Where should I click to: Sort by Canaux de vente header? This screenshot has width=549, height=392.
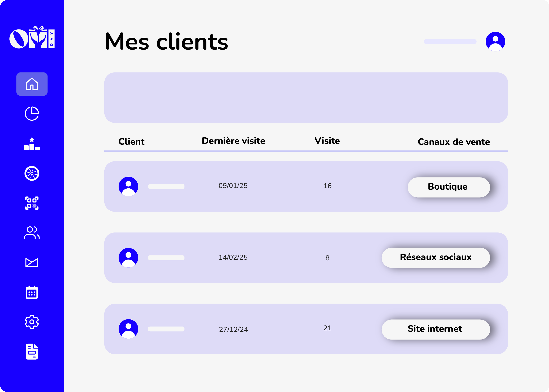tap(454, 142)
